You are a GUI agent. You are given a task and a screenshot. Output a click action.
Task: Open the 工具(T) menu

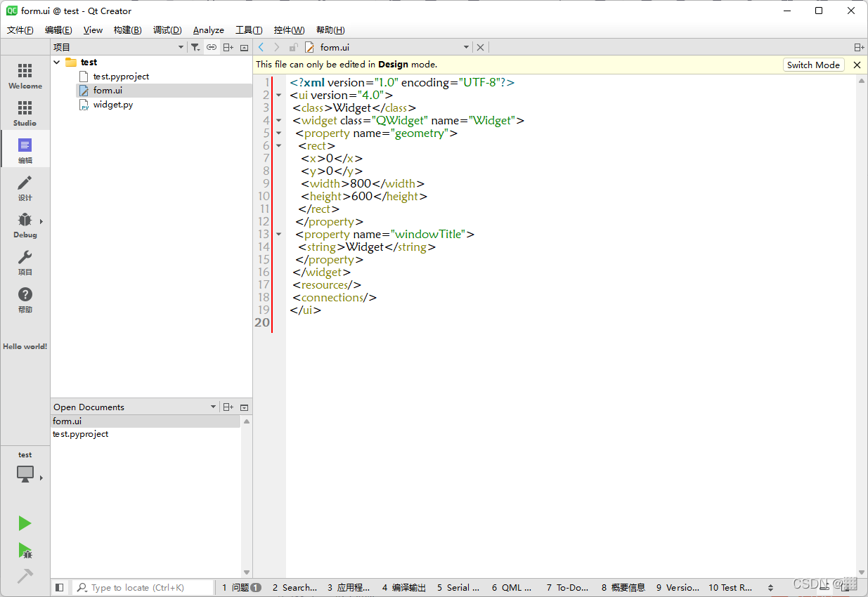coord(249,29)
